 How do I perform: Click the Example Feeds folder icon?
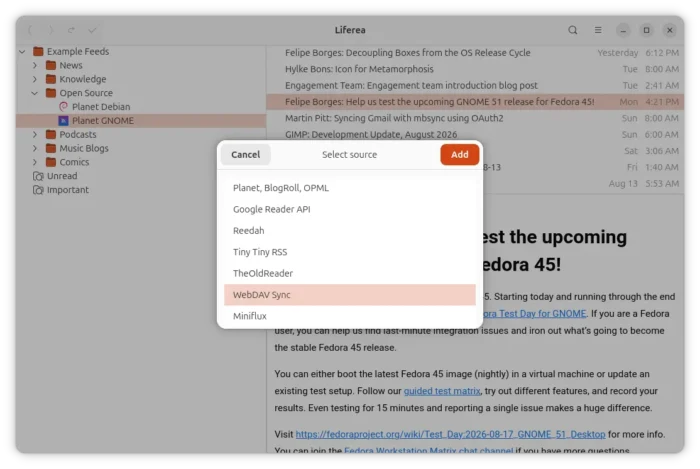[x=38, y=51]
